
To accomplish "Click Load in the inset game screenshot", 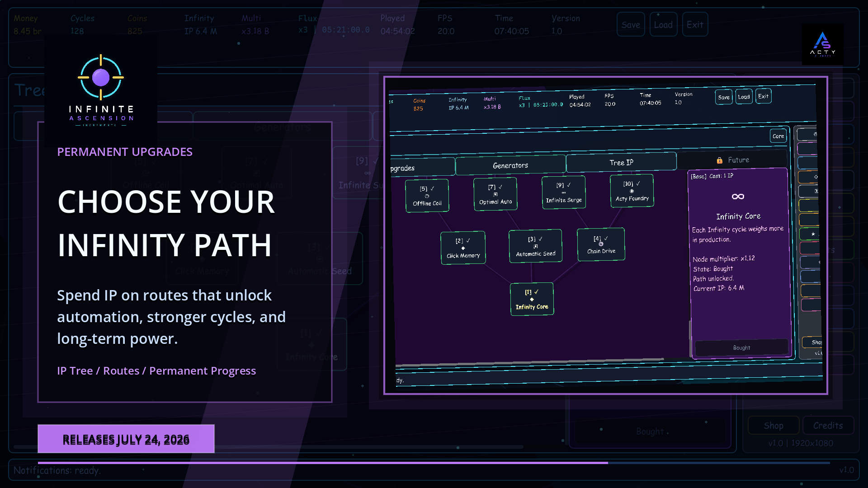I will click(744, 97).
